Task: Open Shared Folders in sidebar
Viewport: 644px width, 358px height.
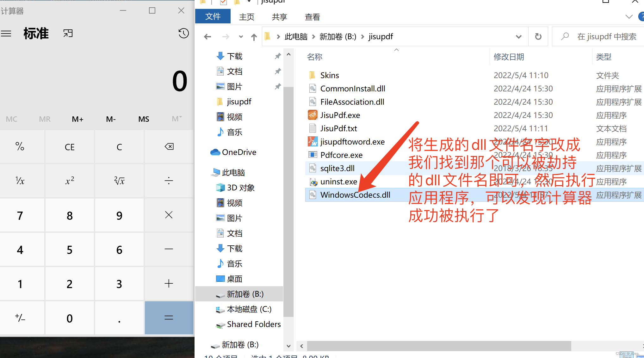Action: pyautogui.click(x=254, y=324)
